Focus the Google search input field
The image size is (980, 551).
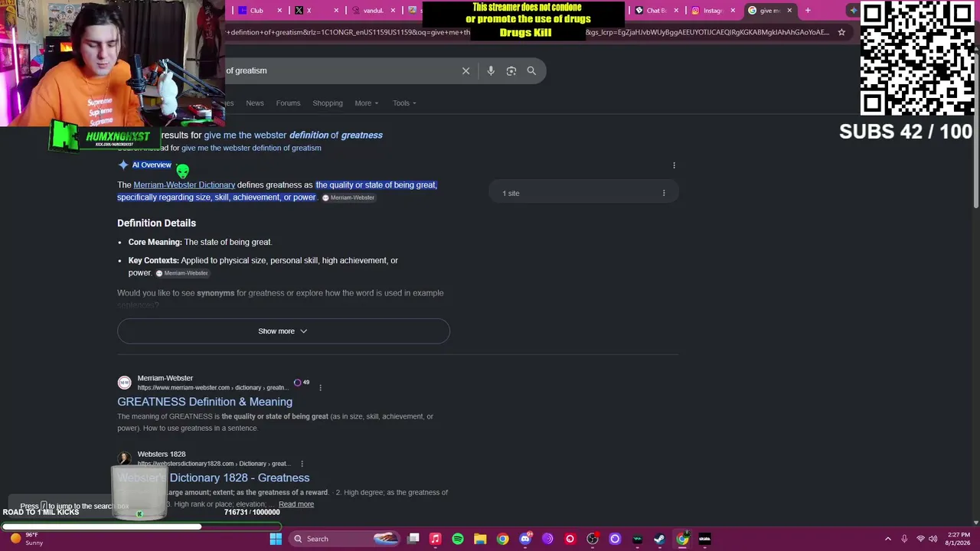click(345, 70)
